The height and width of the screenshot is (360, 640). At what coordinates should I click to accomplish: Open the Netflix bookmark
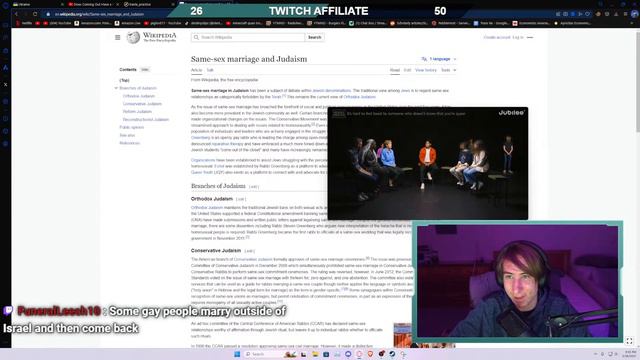tap(24, 23)
